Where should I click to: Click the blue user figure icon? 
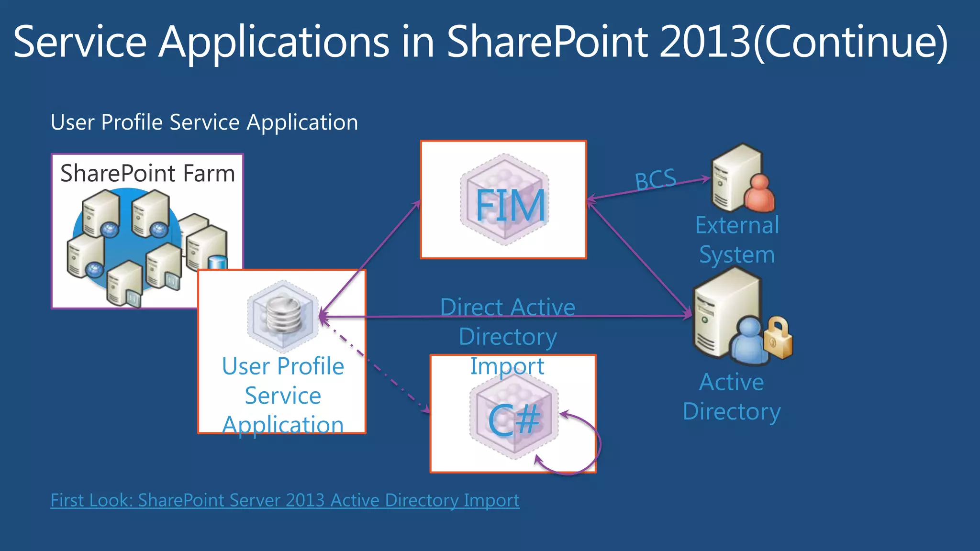point(748,341)
